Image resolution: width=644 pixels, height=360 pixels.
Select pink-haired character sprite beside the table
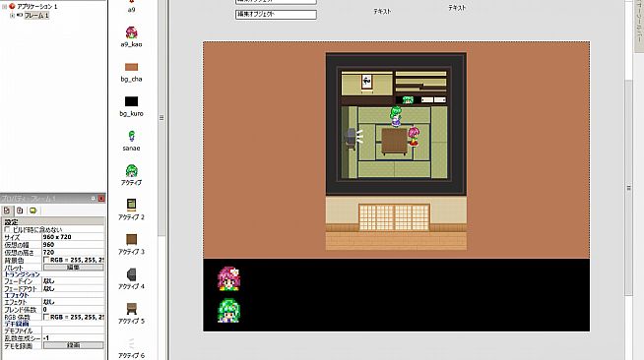click(x=414, y=137)
